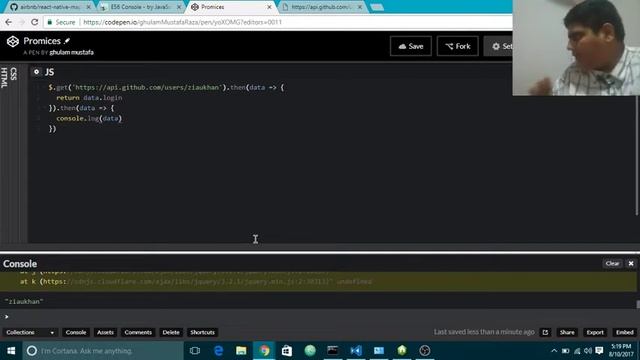The height and width of the screenshot is (360, 640).
Task: Close the api.github.com browser tab
Action: tap(360, 7)
